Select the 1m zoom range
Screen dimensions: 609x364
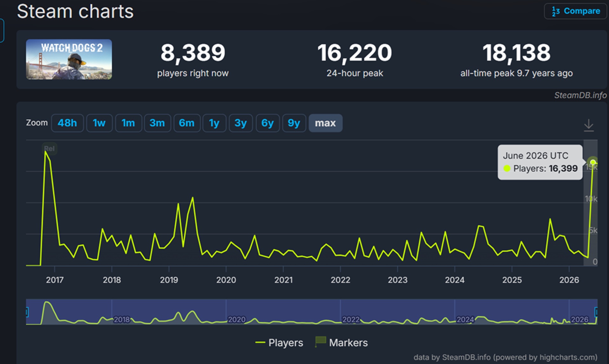[x=128, y=123]
